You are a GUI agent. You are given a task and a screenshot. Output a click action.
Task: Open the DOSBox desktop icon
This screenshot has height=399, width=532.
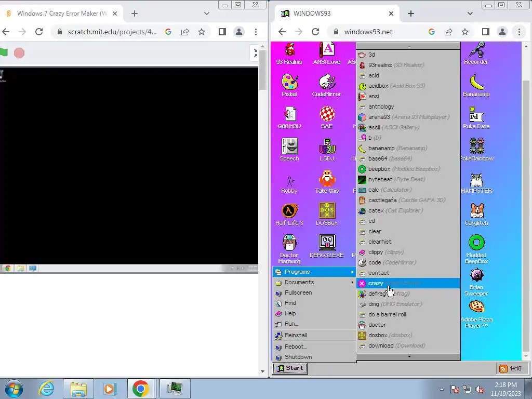(x=327, y=215)
